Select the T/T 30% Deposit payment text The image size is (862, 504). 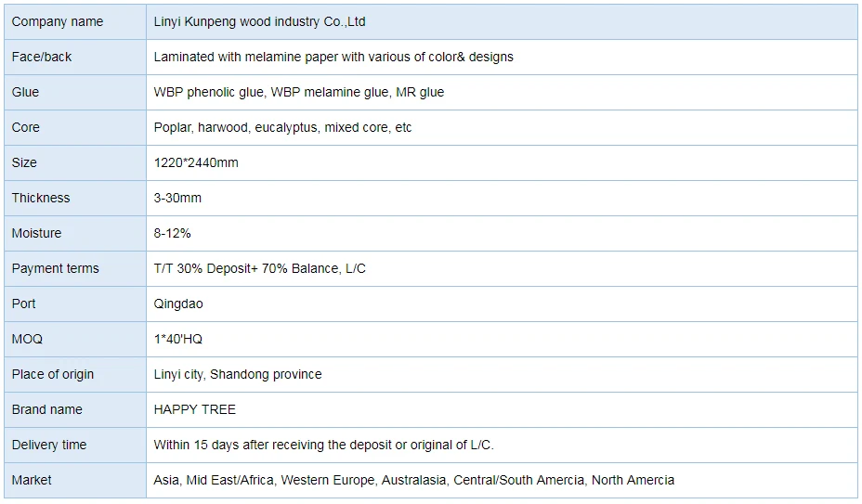(x=260, y=268)
